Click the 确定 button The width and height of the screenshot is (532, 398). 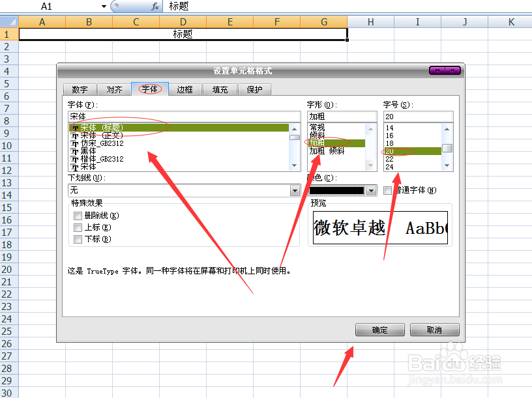[379, 330]
